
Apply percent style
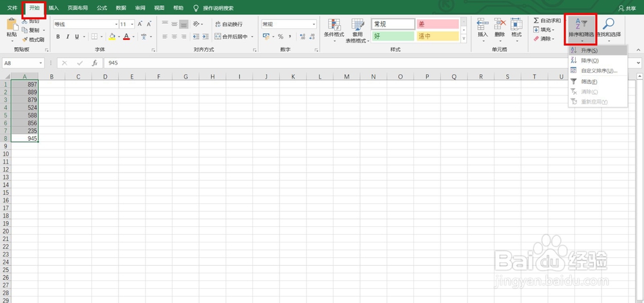point(281,37)
